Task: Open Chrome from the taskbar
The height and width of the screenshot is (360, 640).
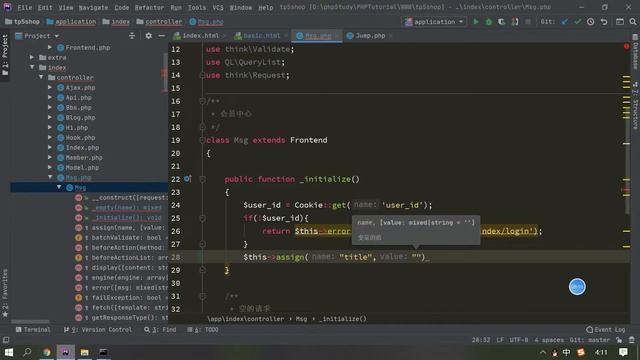Action: (x=46, y=352)
